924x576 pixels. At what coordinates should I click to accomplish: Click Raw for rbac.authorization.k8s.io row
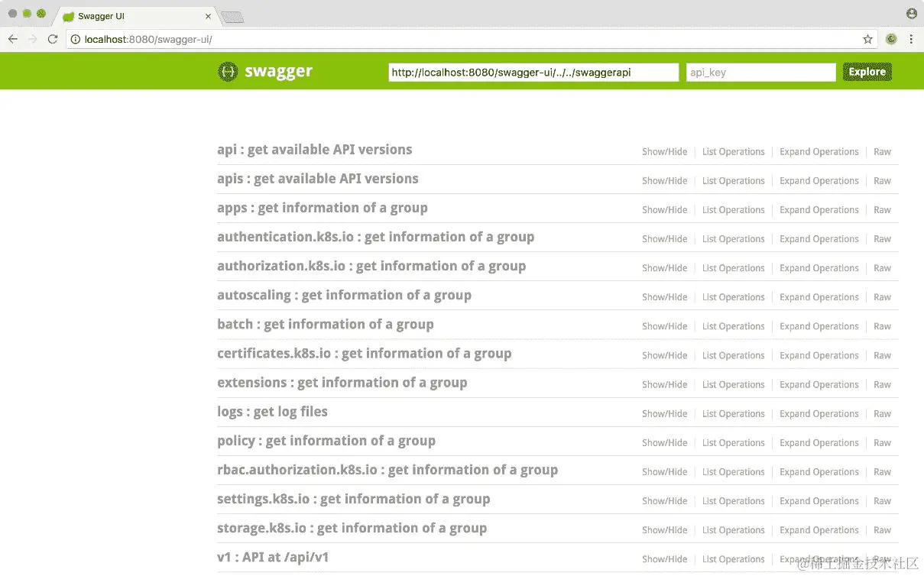pos(882,472)
